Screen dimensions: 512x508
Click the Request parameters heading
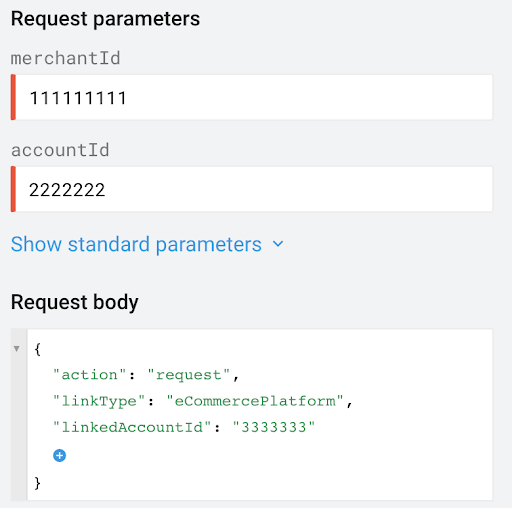105,19
